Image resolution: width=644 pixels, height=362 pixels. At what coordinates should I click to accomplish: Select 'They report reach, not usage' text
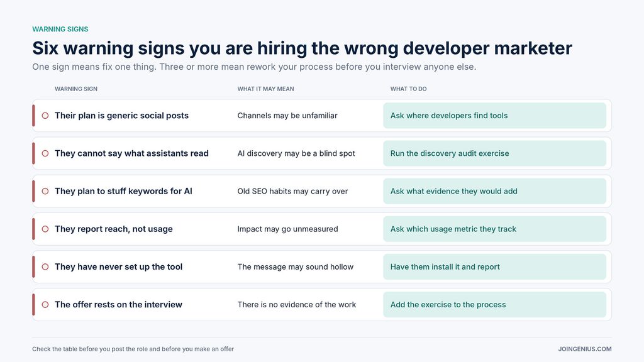[x=114, y=229]
